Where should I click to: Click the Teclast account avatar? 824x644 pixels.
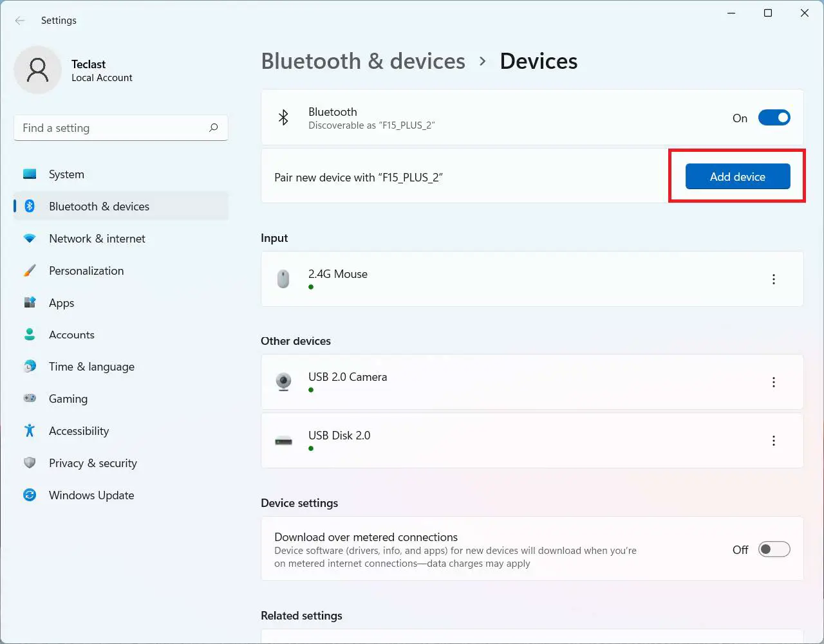click(37, 69)
